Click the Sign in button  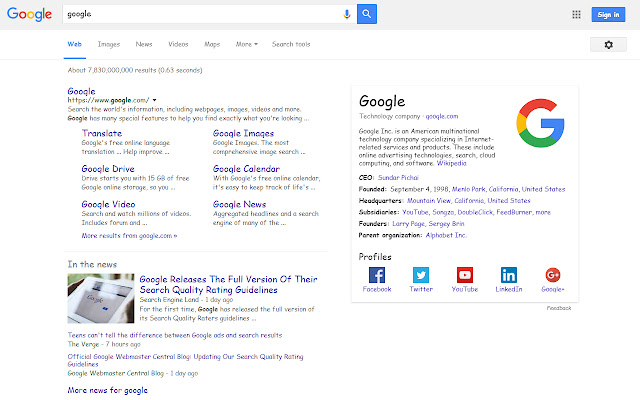[x=608, y=15]
